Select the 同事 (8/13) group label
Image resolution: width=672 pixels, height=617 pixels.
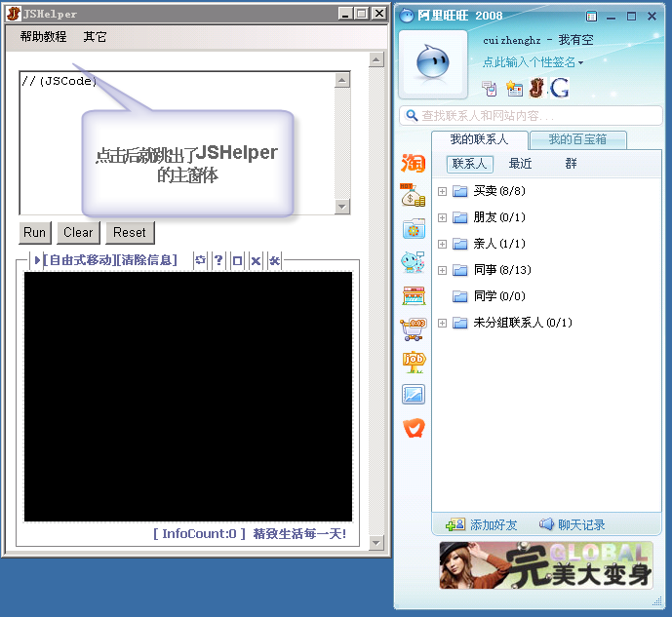coord(502,270)
